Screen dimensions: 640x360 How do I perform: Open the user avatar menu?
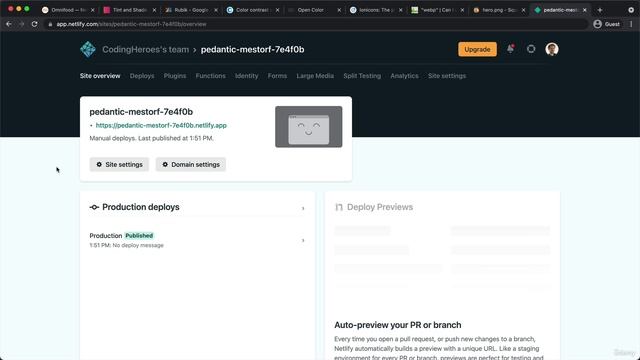(552, 49)
